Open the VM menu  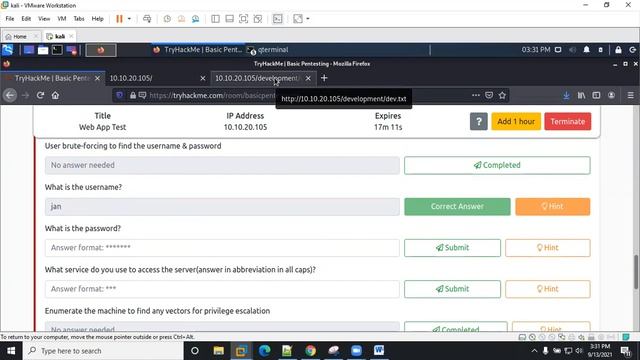[62, 19]
